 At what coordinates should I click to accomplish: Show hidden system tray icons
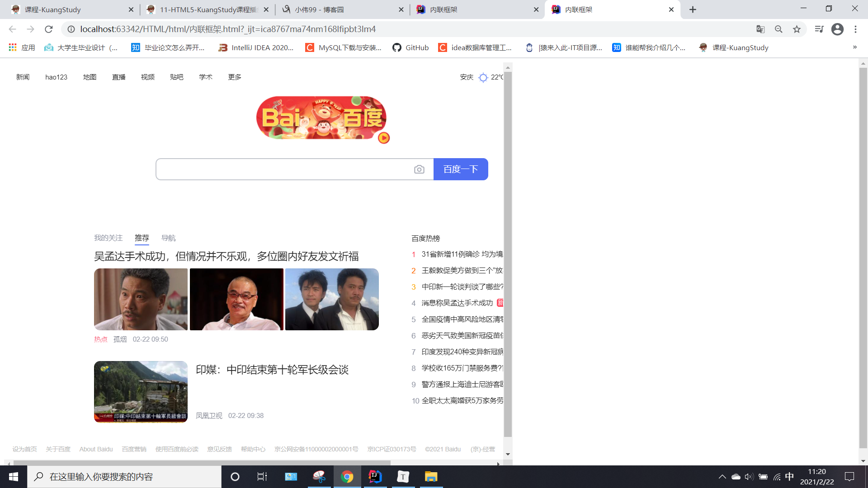click(722, 477)
